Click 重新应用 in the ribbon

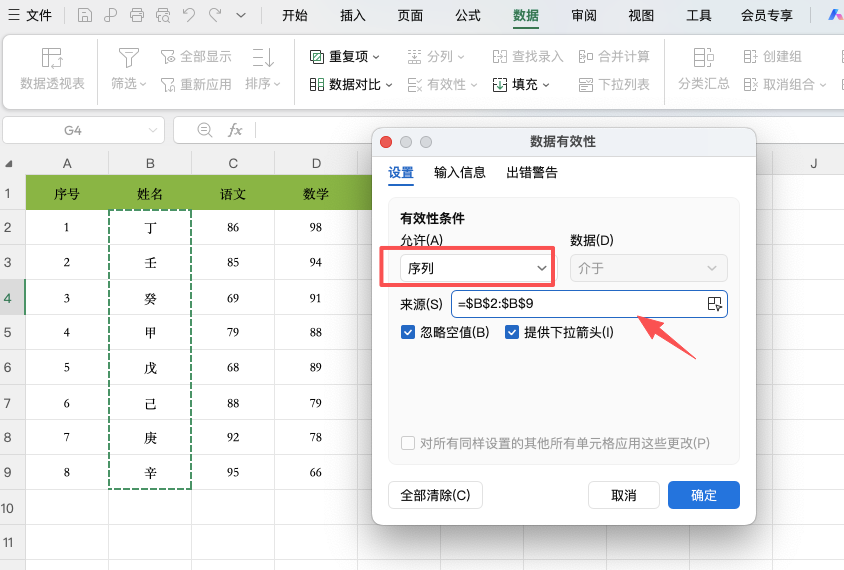(196, 85)
